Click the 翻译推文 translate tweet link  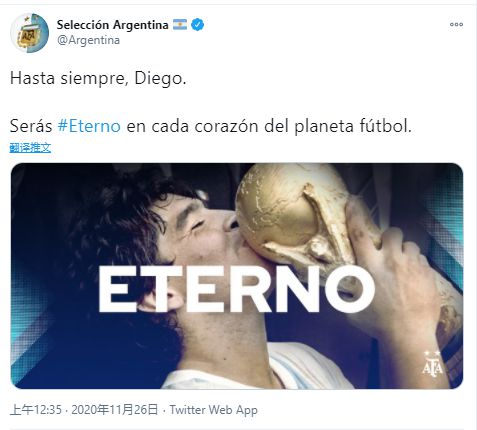tap(30, 148)
